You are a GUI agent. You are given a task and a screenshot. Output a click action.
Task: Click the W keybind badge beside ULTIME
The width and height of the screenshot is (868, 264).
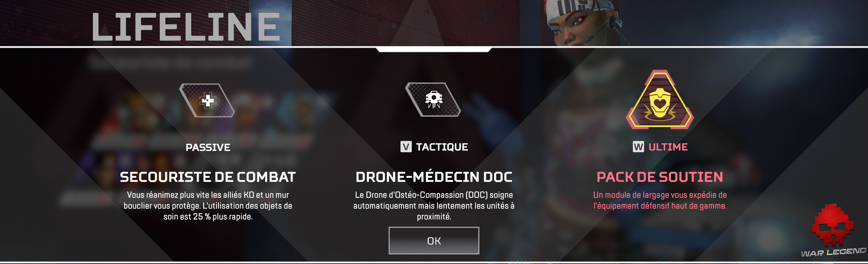tap(638, 147)
